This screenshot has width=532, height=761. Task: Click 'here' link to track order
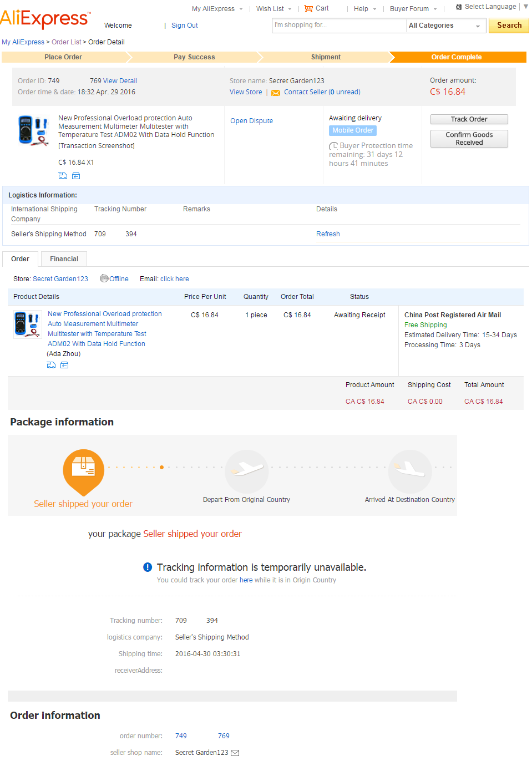click(246, 580)
